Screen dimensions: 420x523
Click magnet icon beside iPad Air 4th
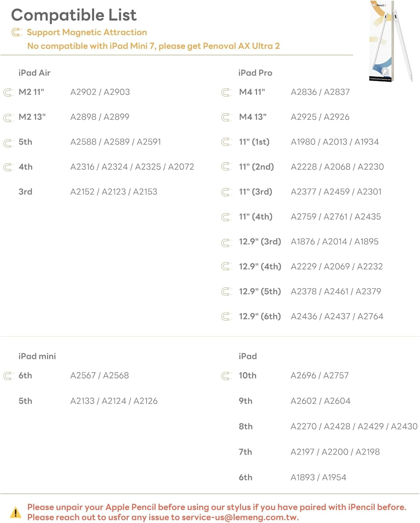point(8,167)
